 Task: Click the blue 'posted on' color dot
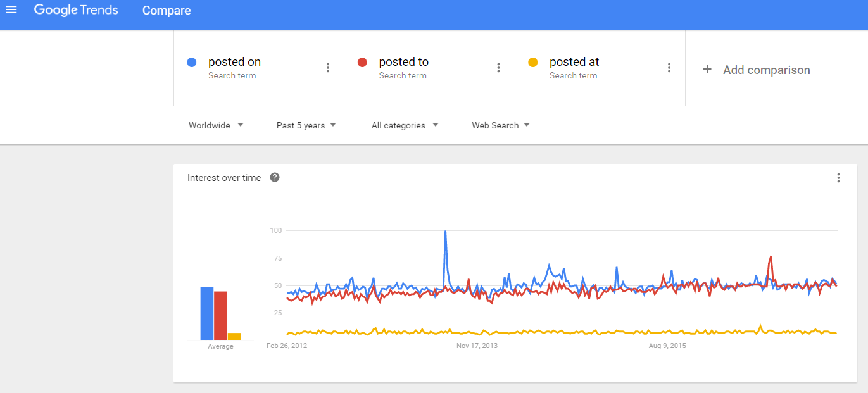coord(192,62)
